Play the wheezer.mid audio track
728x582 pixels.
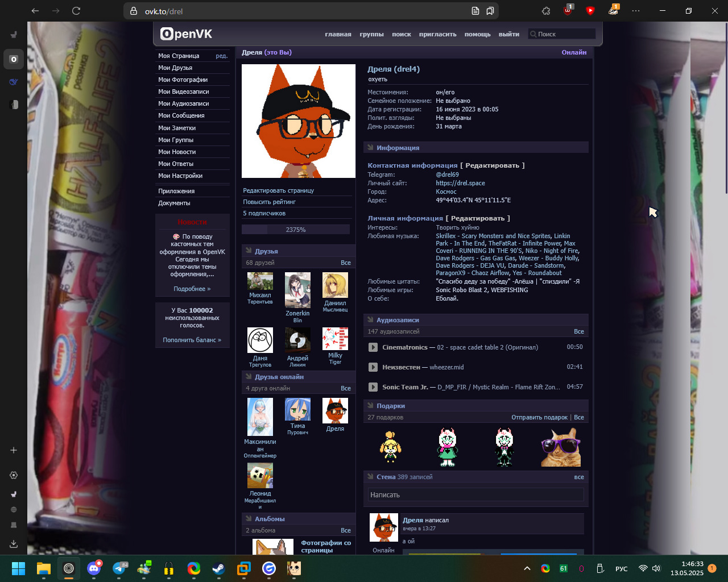(373, 367)
